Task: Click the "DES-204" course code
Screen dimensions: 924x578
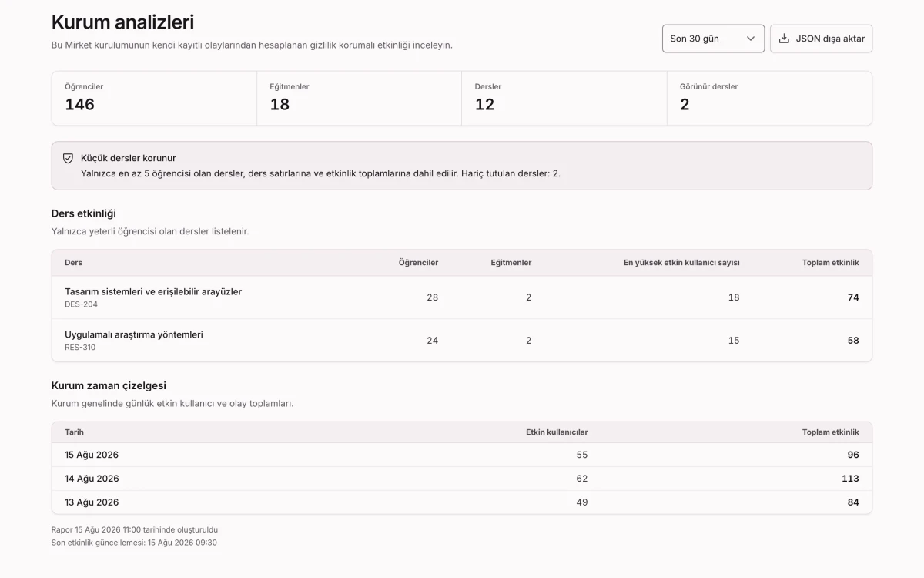Action: pyautogui.click(x=81, y=304)
